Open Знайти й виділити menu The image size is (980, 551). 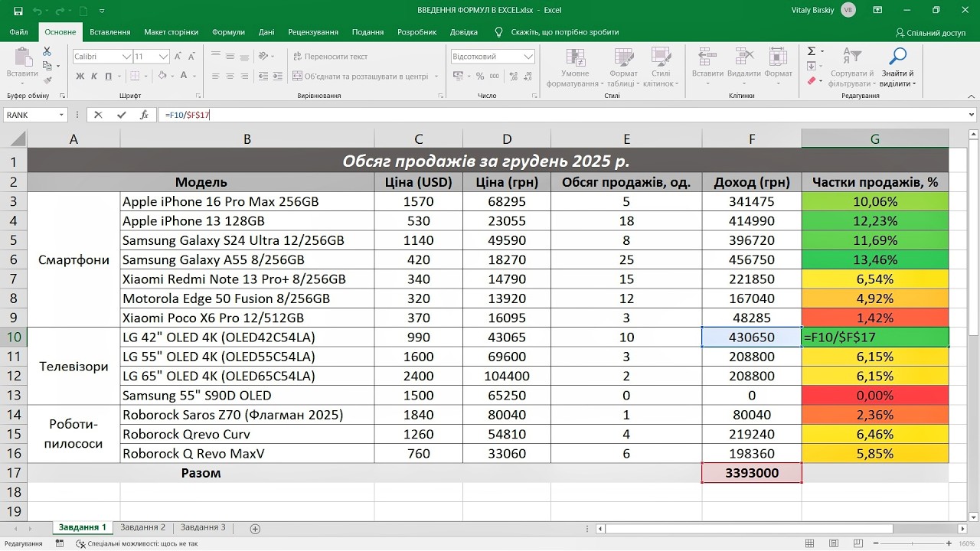click(897, 67)
